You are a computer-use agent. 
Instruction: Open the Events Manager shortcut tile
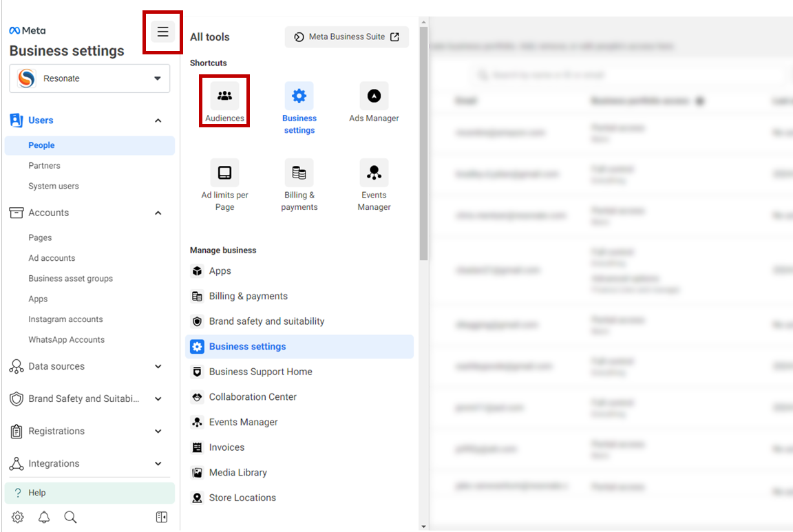[374, 185]
